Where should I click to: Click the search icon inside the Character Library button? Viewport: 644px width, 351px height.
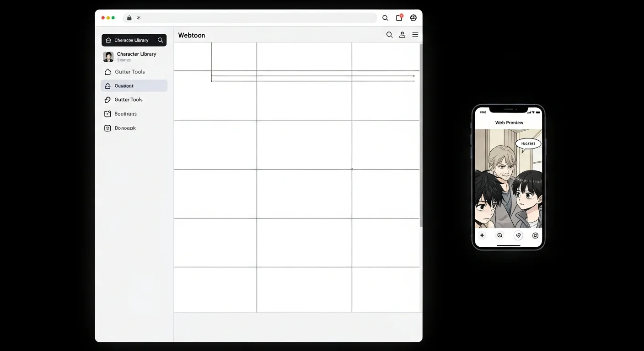point(161,40)
